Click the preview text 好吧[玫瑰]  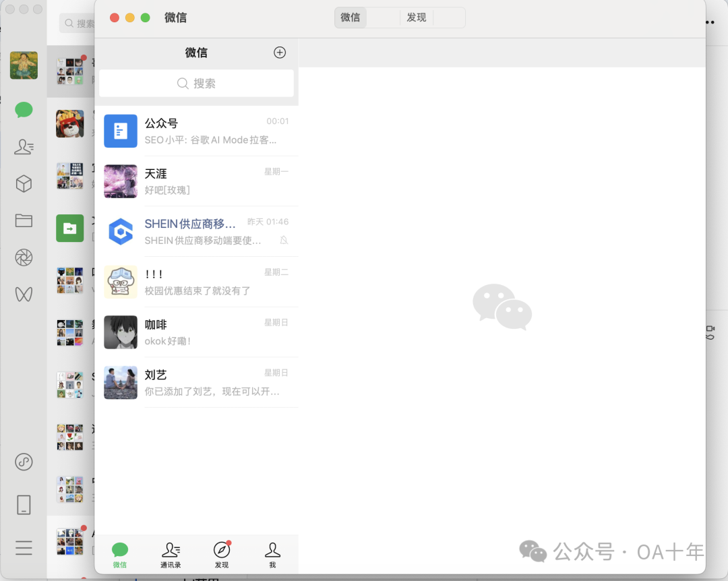[167, 190]
